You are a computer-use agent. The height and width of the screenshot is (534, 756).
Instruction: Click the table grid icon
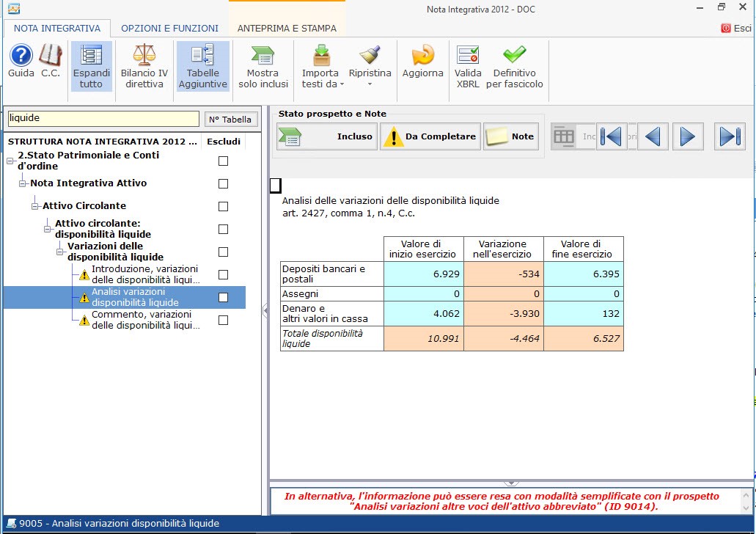(563, 136)
